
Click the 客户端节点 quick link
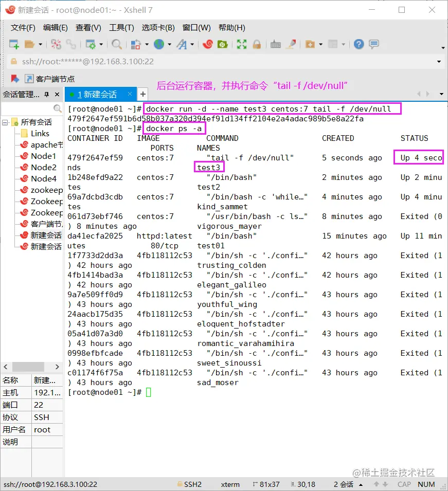click(x=50, y=79)
